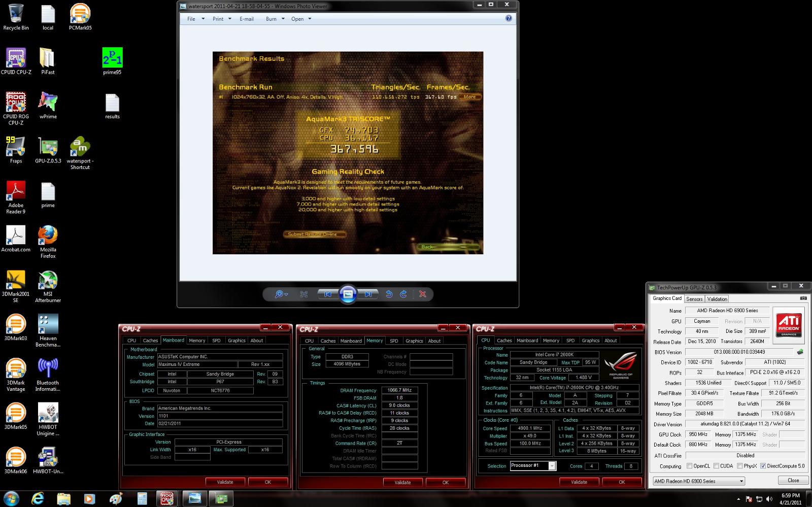Open Recycle Bin desktop icon
Viewport: 812px width, 507px height.
16,17
